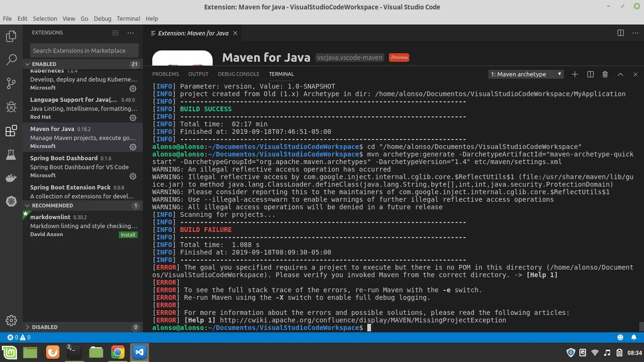Select the Maven for Java extension entry
644x362 pixels.
(x=83, y=138)
